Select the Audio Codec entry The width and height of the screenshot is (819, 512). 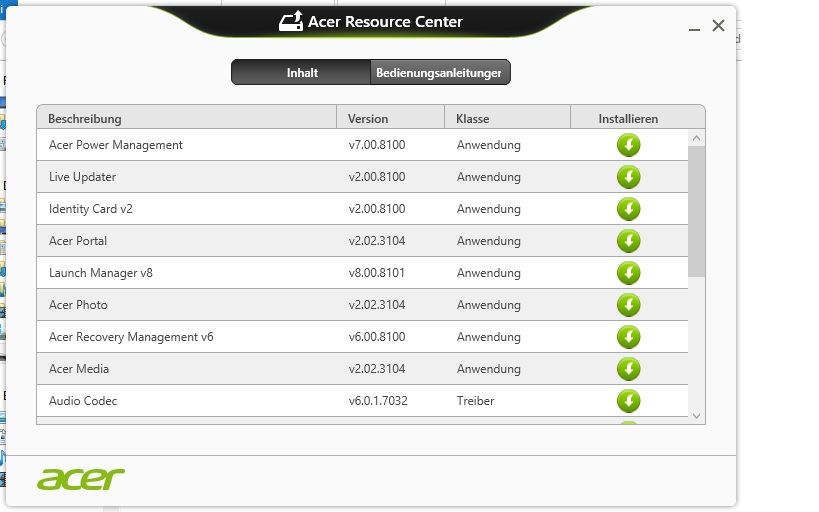[x=83, y=401]
